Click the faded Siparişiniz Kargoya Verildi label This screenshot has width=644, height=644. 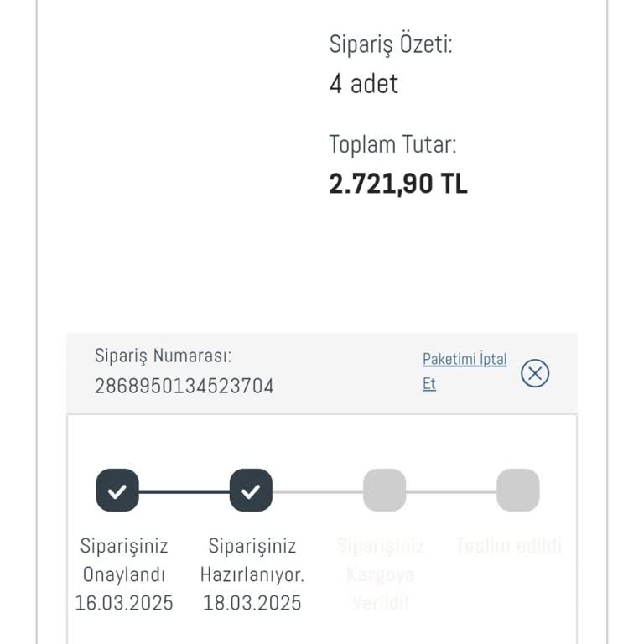(x=380, y=574)
